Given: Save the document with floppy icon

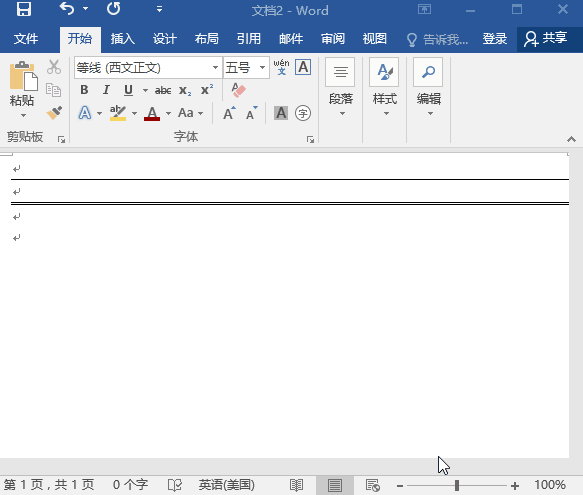Looking at the screenshot, I should tap(24, 9).
